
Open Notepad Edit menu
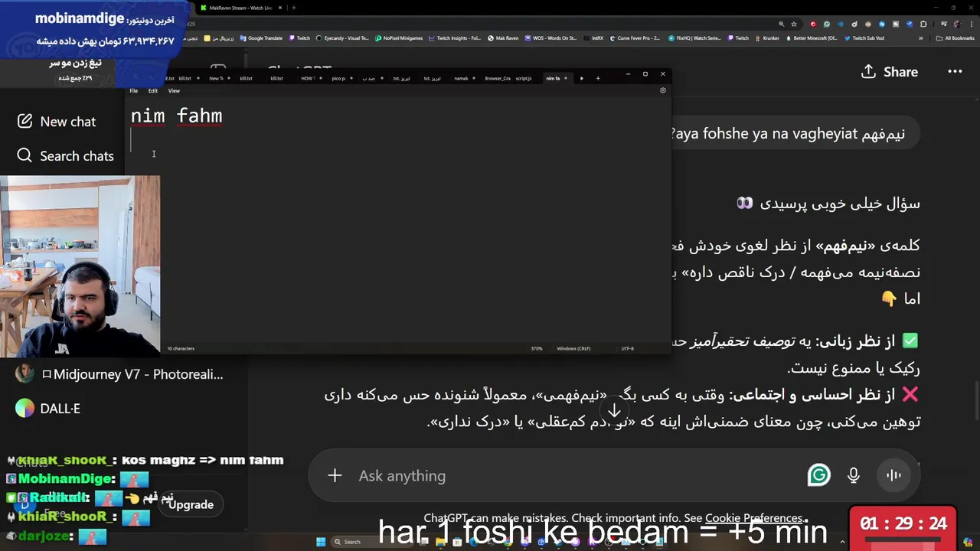click(153, 91)
